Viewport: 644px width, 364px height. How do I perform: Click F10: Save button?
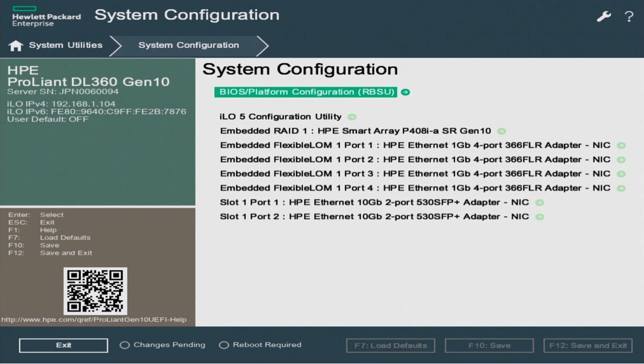(489, 345)
